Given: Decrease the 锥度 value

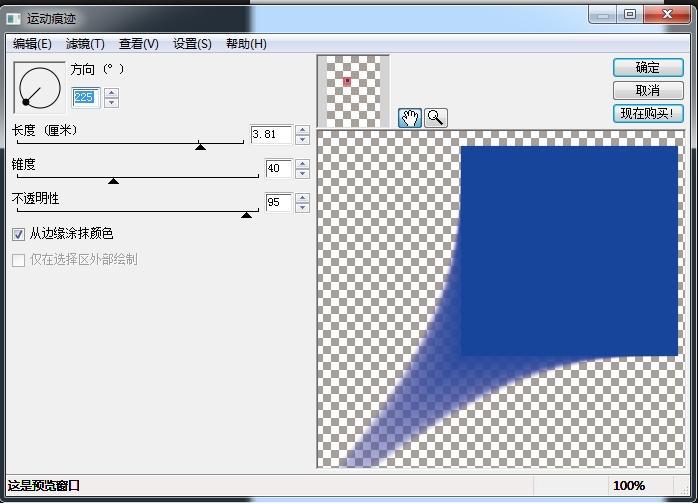Looking at the screenshot, I should click(x=303, y=174).
